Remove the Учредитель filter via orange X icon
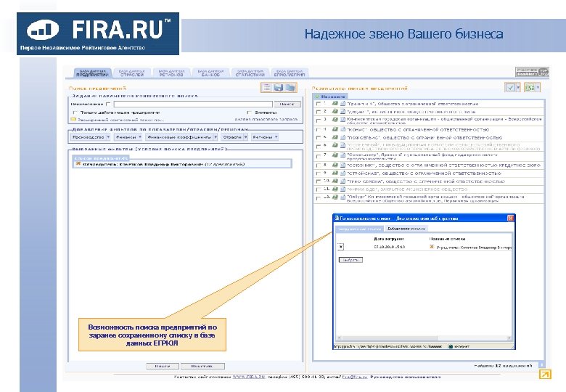Image resolution: width=566 pixels, height=392 pixels. tap(78, 163)
